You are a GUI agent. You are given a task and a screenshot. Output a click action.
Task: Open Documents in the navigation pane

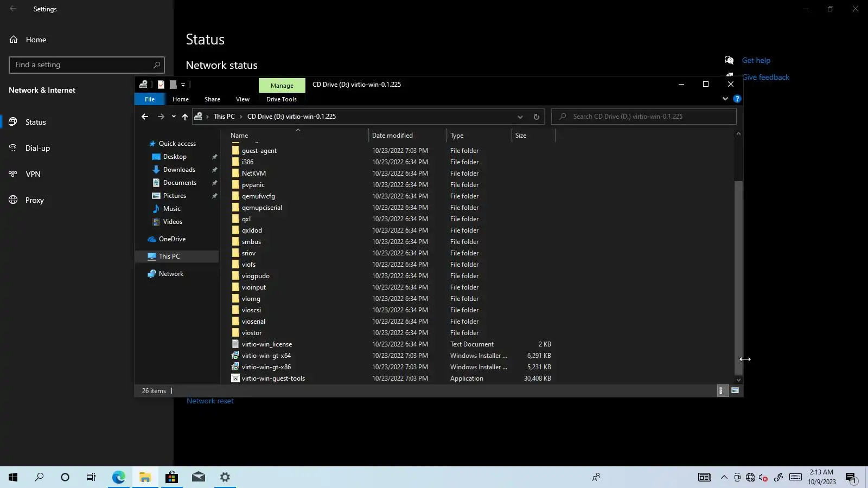(180, 183)
